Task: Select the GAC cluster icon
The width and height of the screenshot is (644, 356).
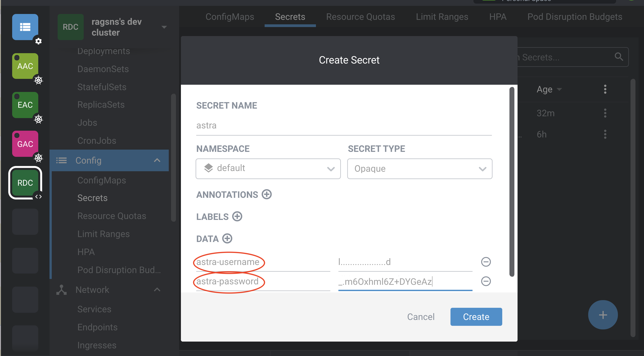Action: click(25, 144)
